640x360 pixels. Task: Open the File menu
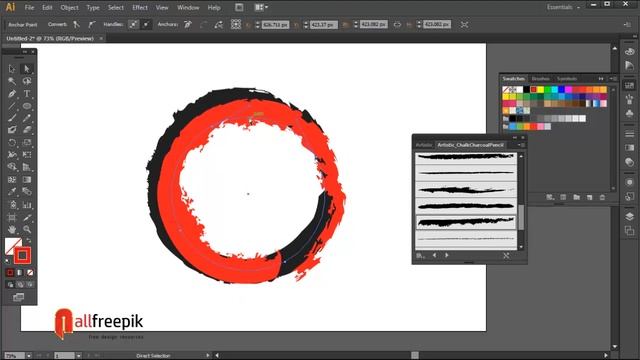(29, 7)
